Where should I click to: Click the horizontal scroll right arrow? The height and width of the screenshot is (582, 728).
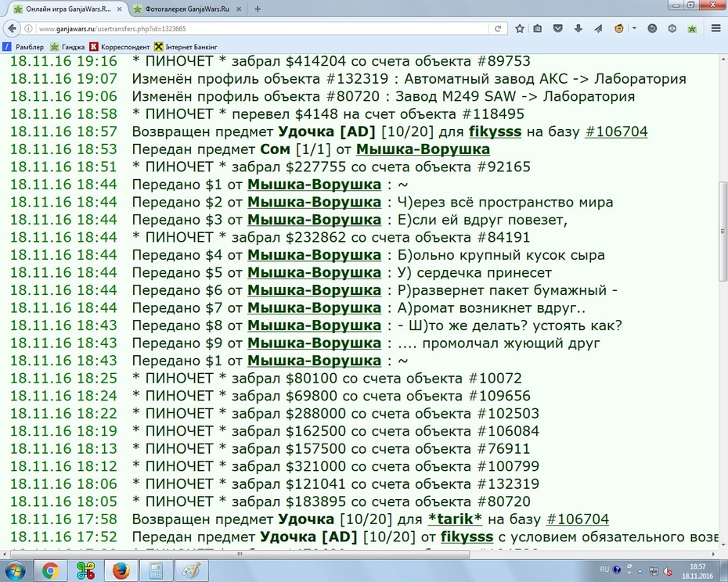(x=714, y=554)
